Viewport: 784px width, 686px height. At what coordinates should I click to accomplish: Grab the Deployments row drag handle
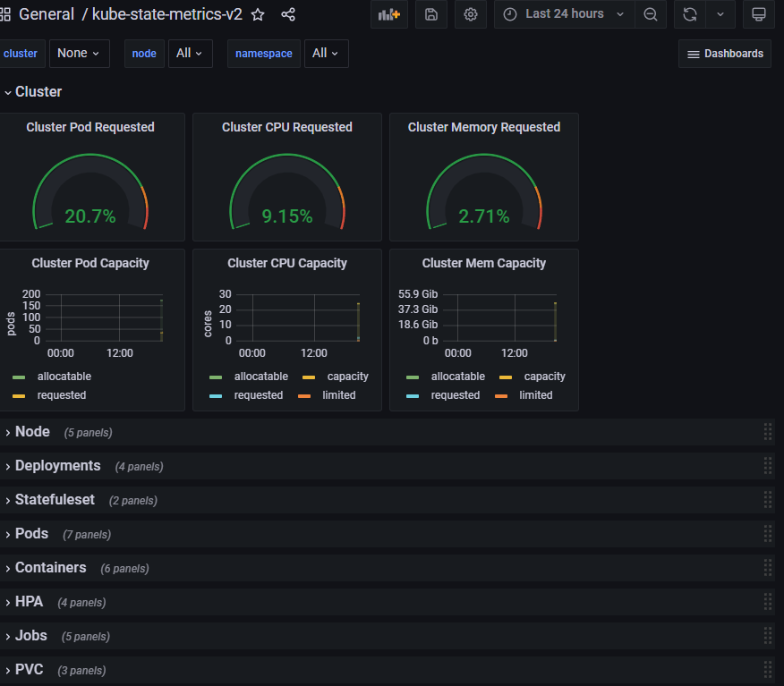pos(768,466)
